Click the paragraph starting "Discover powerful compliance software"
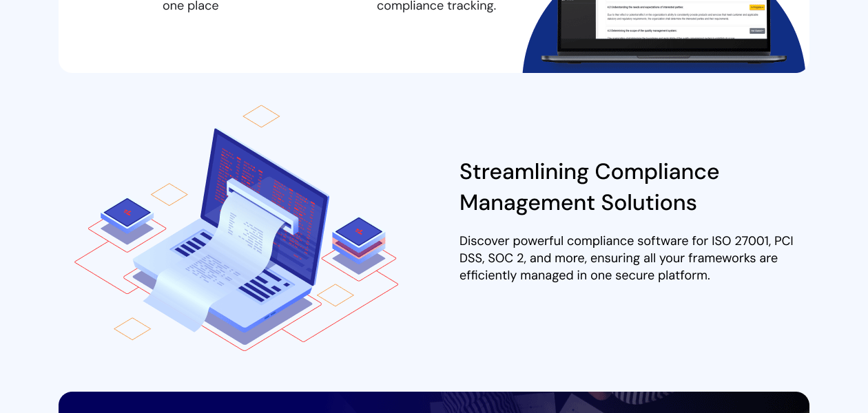The image size is (868, 413). tap(626, 258)
